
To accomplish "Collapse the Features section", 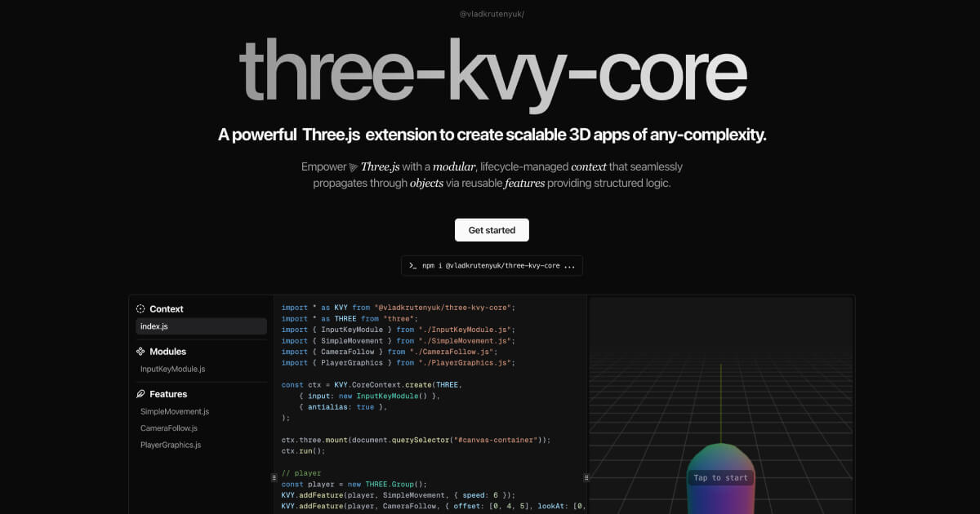I will 168,393.
